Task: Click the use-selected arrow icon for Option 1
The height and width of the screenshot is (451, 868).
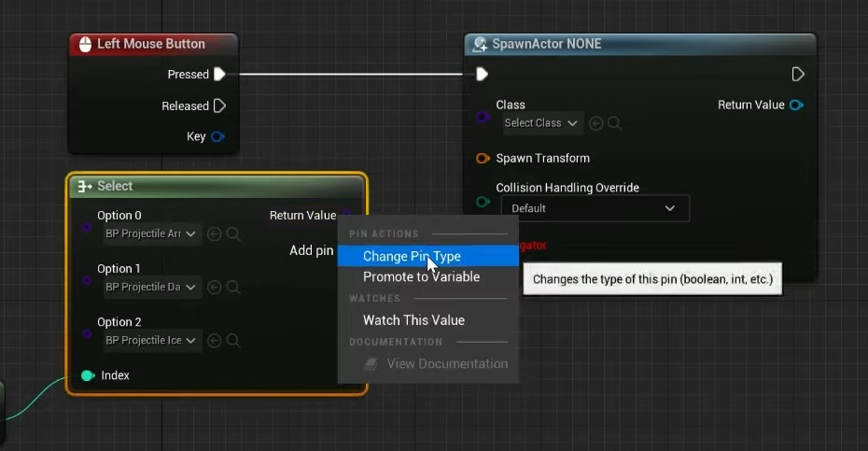Action: [215, 288]
